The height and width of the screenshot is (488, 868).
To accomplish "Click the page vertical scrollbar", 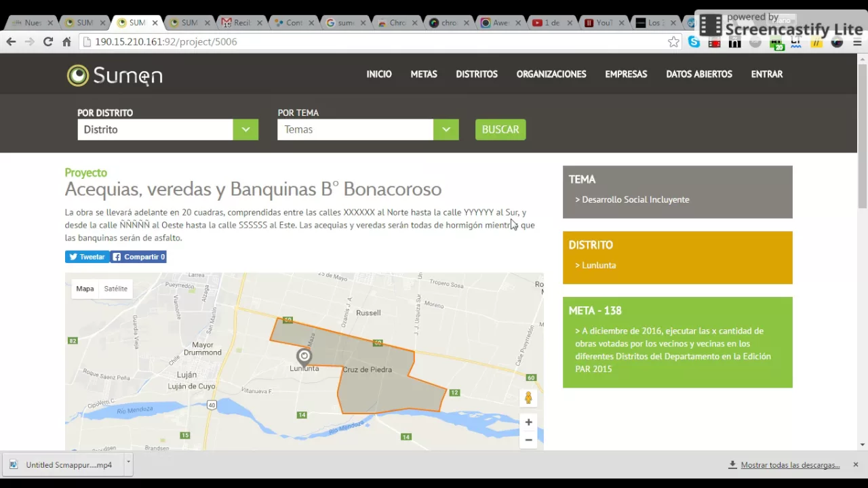I will tap(862, 136).
